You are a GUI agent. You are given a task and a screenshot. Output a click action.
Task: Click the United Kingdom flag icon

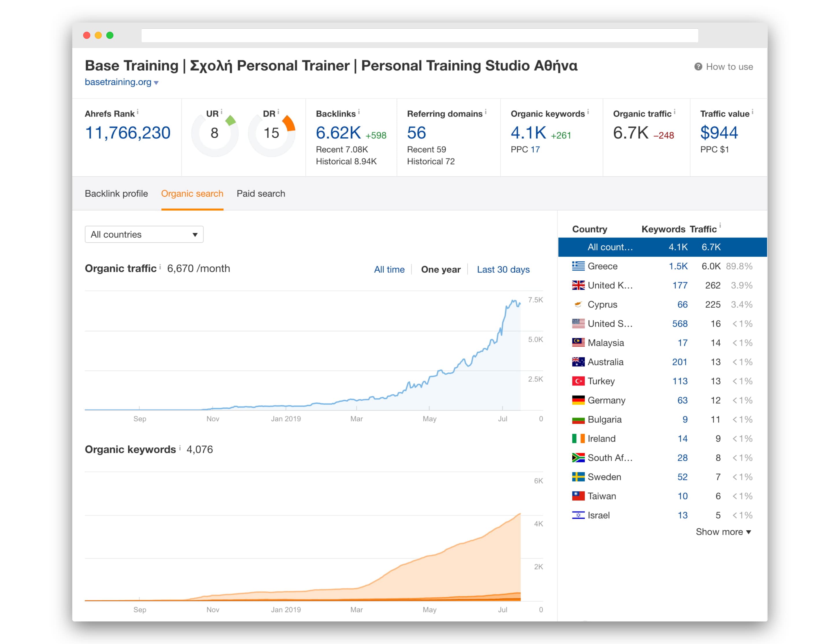[x=578, y=285]
